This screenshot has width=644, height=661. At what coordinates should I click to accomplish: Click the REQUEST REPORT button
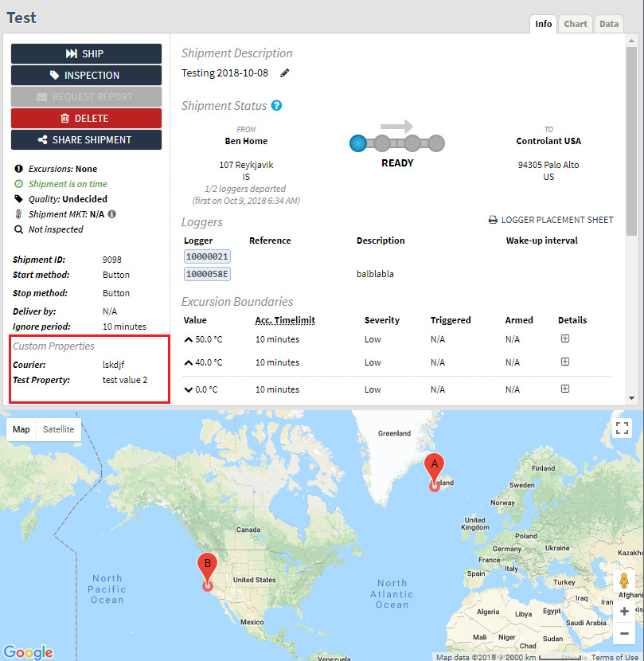[87, 97]
